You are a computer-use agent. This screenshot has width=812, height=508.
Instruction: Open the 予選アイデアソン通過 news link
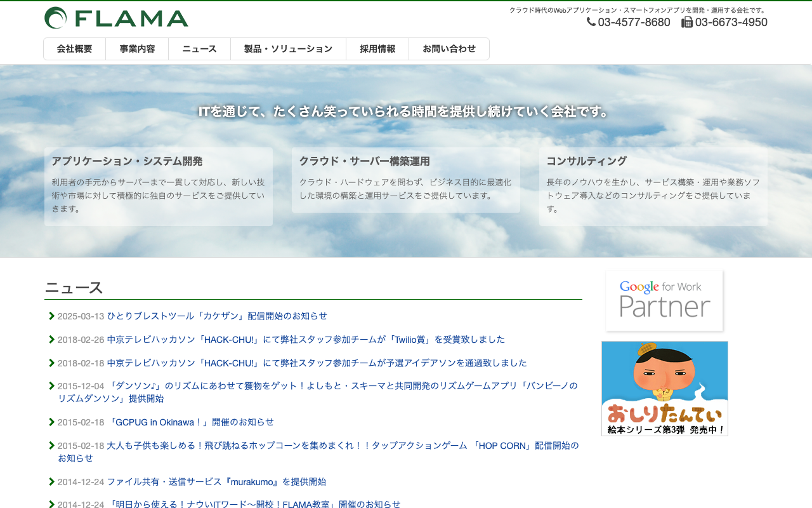coord(317,363)
